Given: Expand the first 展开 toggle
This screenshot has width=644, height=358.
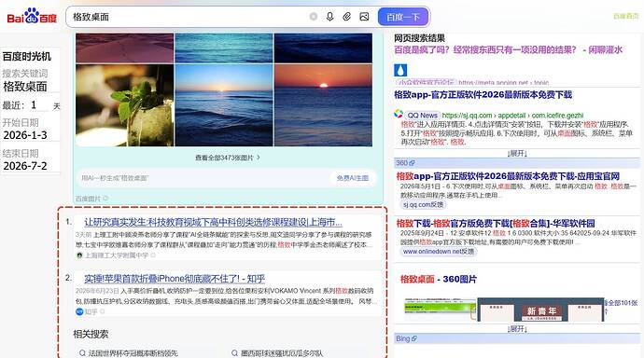Looking at the screenshot, I should tap(517, 154).
